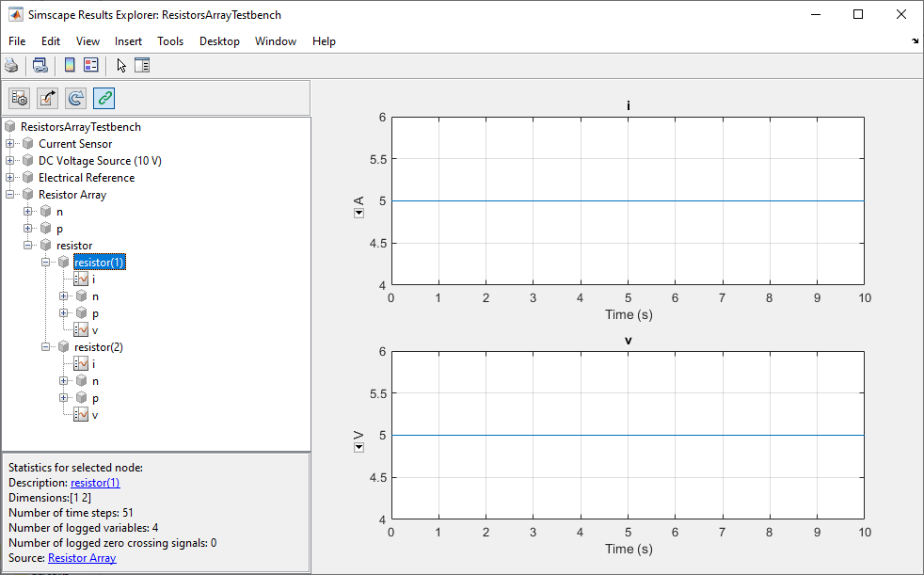The width and height of the screenshot is (924, 575).
Task: Click the signal icon for v under resistor(2)
Action: (x=81, y=415)
